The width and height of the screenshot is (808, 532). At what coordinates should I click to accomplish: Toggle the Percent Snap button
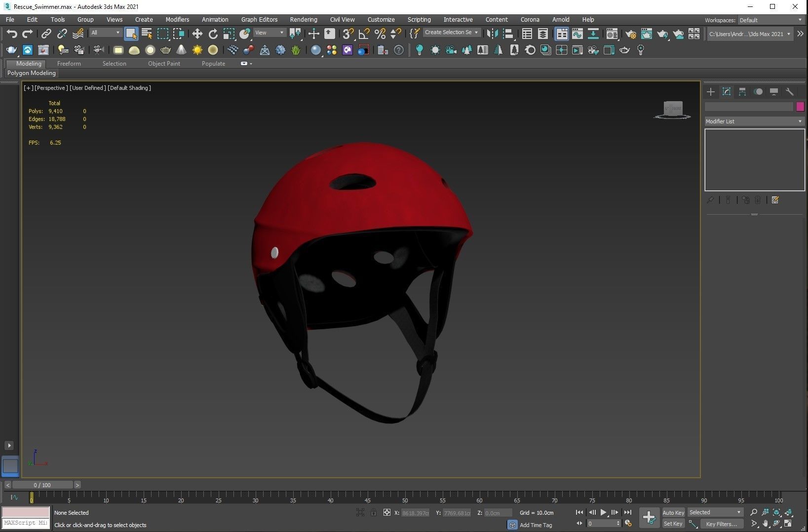click(380, 34)
